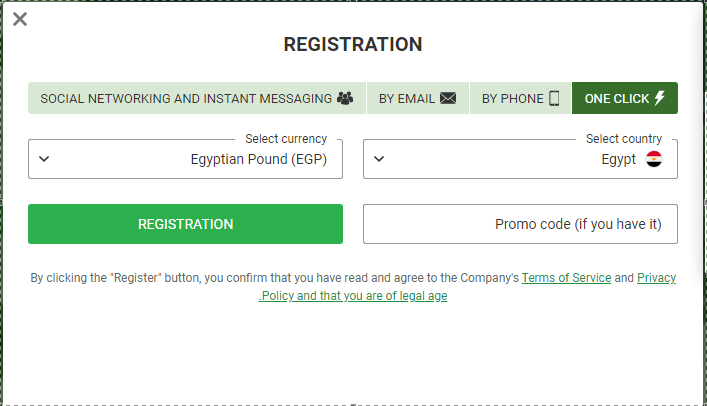Expand the country dropdown chevron
Screen dimensions: 707x406
coord(379,158)
